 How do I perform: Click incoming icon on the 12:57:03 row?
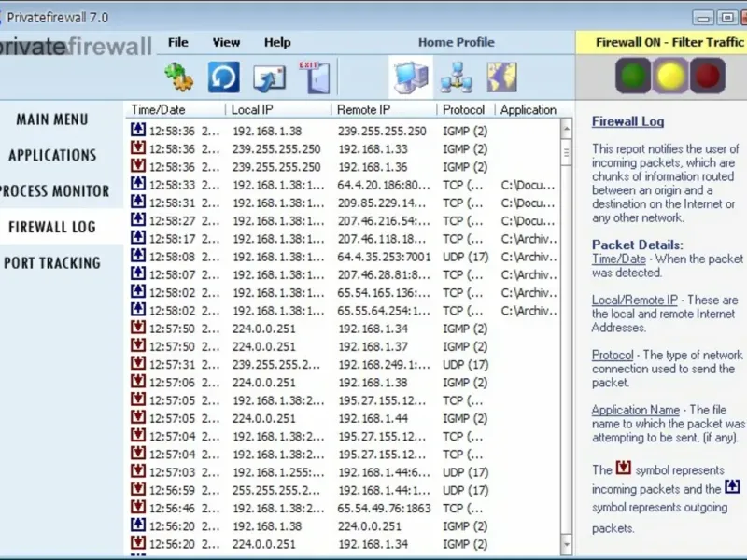coord(138,470)
